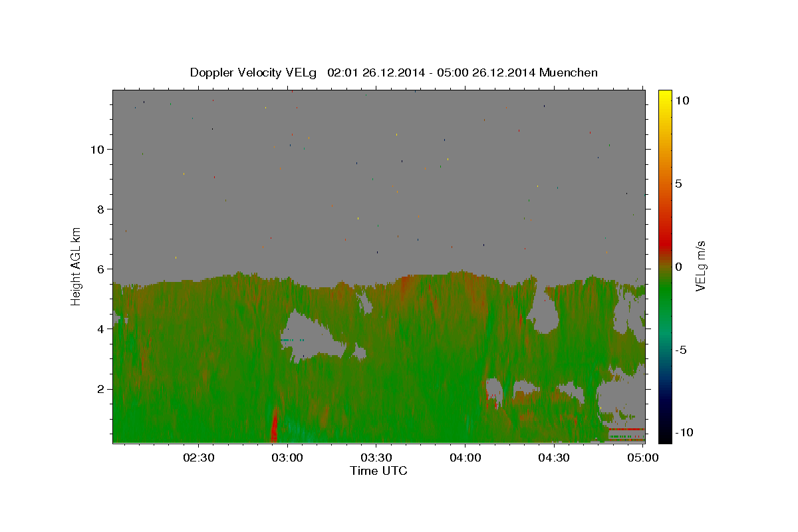The image size is (798, 532).
Task: Click the 04:00 time tick label
Action: 465,458
